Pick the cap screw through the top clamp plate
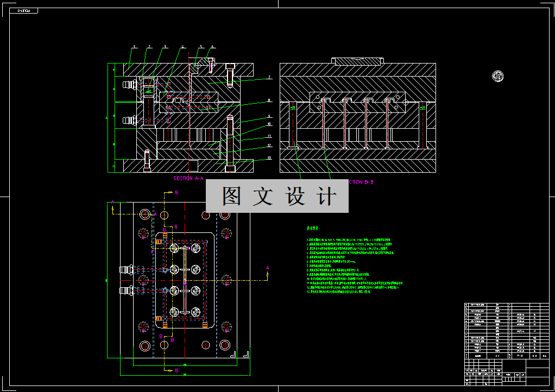The height and width of the screenshot is (392, 555). click(230, 75)
